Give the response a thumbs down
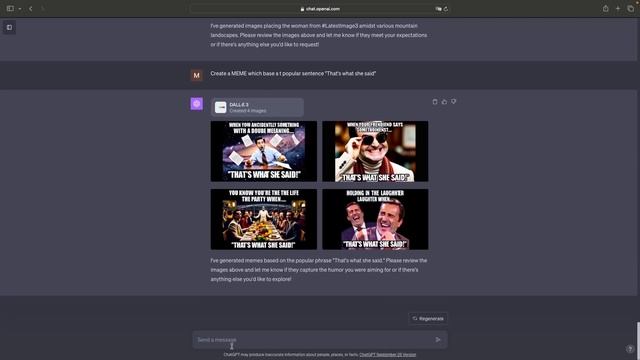This screenshot has width=640, height=360. pyautogui.click(x=453, y=102)
